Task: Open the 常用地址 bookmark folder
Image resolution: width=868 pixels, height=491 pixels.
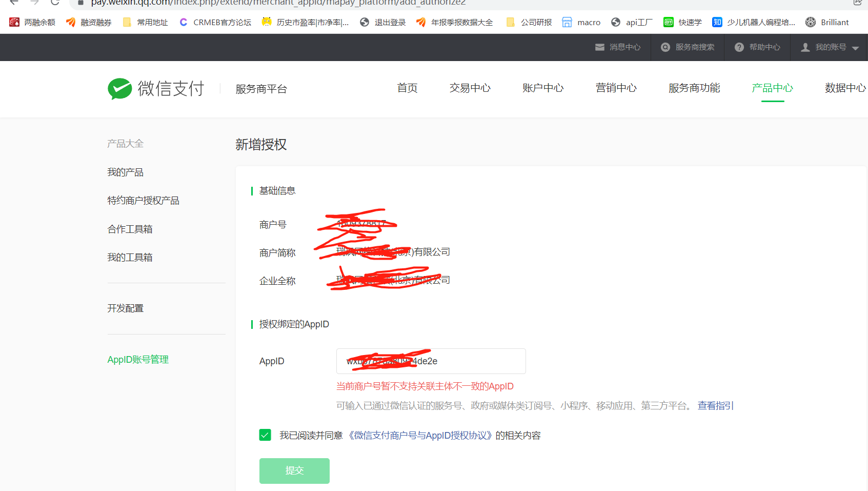Action: click(x=146, y=22)
